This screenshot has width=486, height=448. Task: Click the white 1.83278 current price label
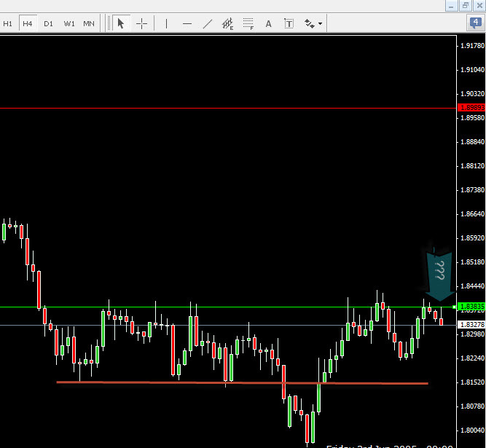click(471, 324)
